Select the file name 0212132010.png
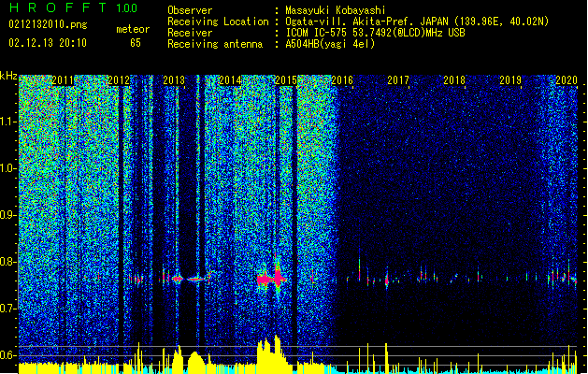588x374 pixels. (x=48, y=25)
